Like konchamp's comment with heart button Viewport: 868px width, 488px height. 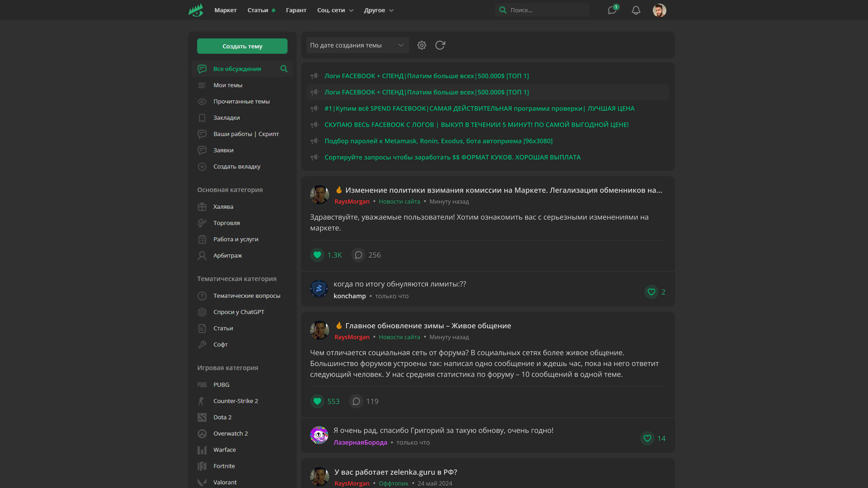point(651,292)
